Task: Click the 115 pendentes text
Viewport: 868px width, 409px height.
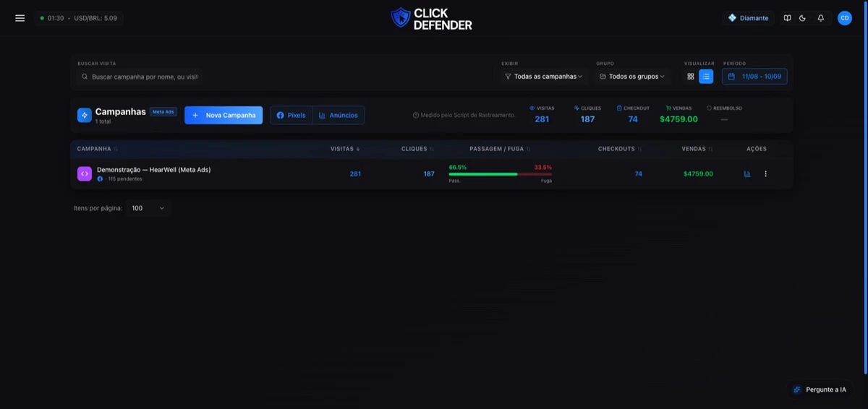Action: [124, 178]
